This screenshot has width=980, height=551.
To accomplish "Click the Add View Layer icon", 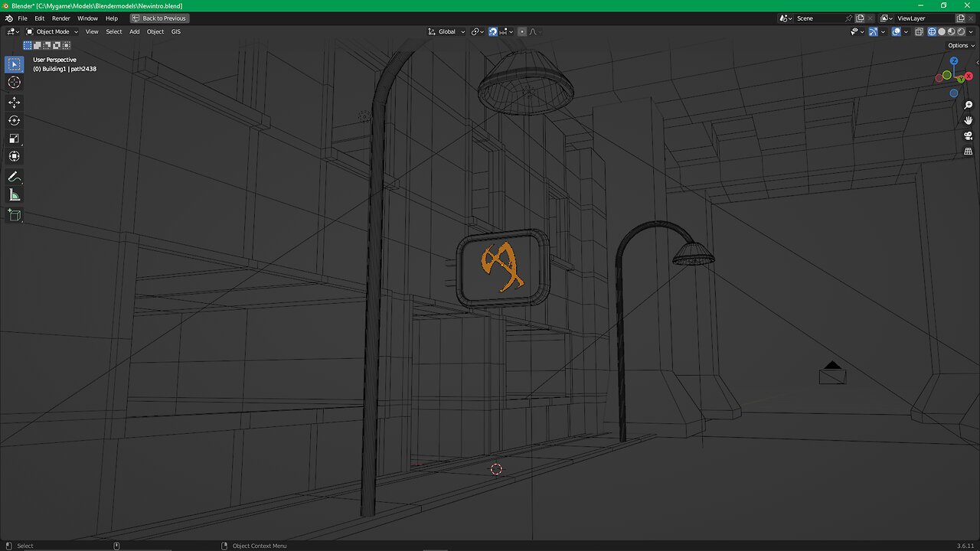I will 960,18.
